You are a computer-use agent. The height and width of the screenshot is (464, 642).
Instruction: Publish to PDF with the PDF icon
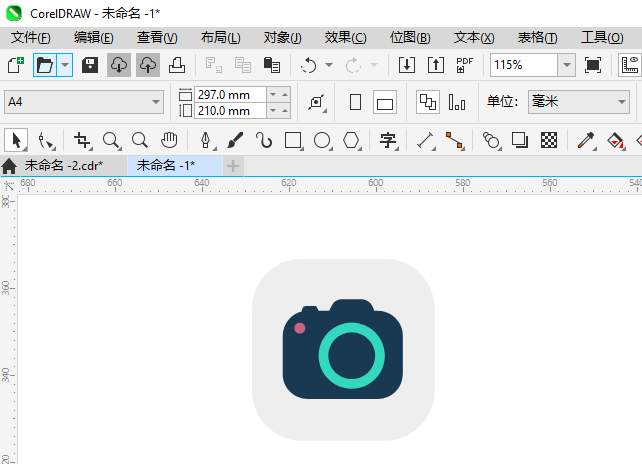tap(465, 65)
